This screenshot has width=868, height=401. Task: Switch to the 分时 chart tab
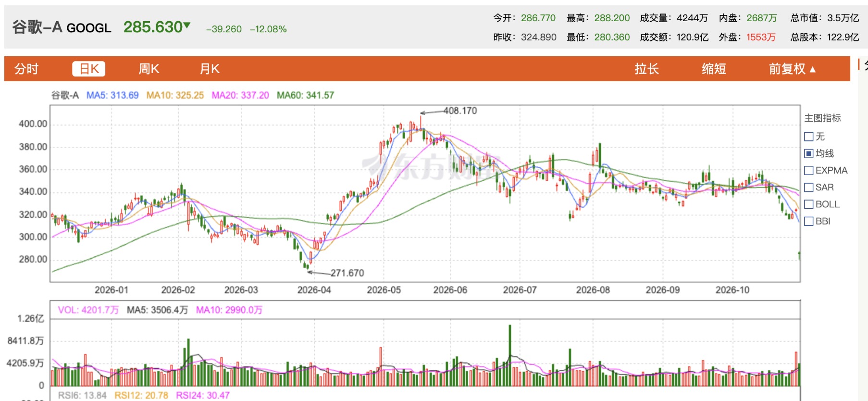click(x=26, y=69)
